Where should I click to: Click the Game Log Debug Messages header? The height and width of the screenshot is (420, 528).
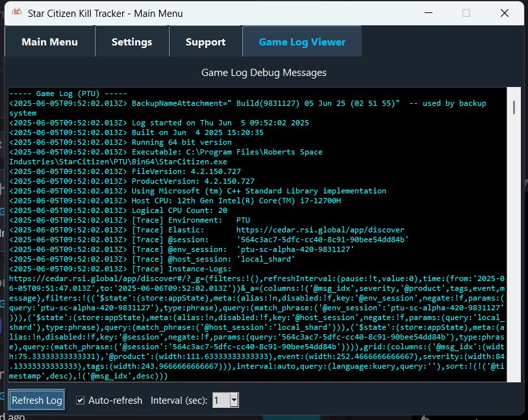tap(264, 73)
